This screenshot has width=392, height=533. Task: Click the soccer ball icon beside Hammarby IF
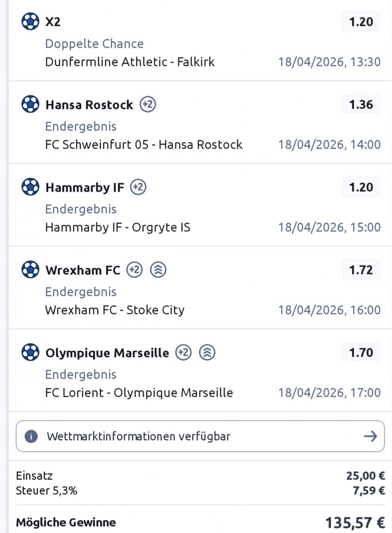tap(30, 187)
